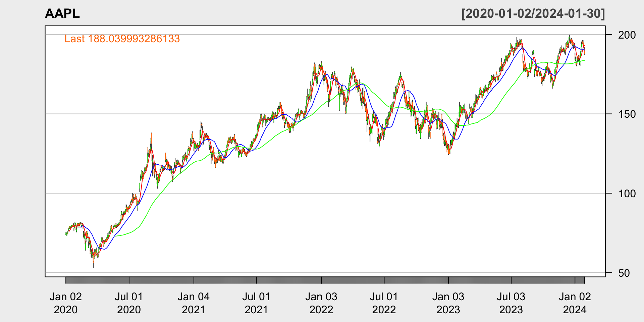Select the Jul 01 2020 axis date
The height and width of the screenshot is (322, 644).
pyautogui.click(x=129, y=303)
